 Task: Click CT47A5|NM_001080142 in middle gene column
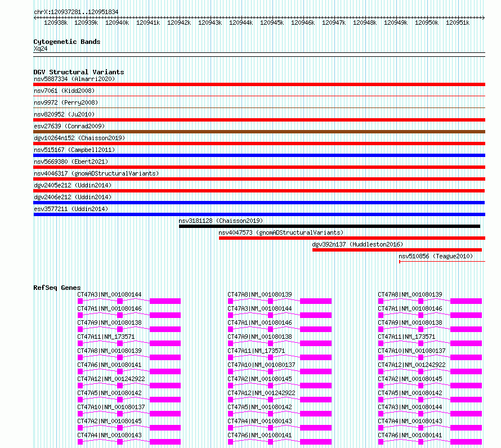click(x=260, y=407)
